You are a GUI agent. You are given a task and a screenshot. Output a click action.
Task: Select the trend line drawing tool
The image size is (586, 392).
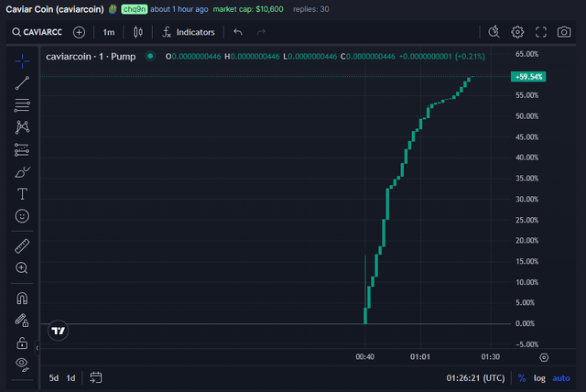point(22,82)
